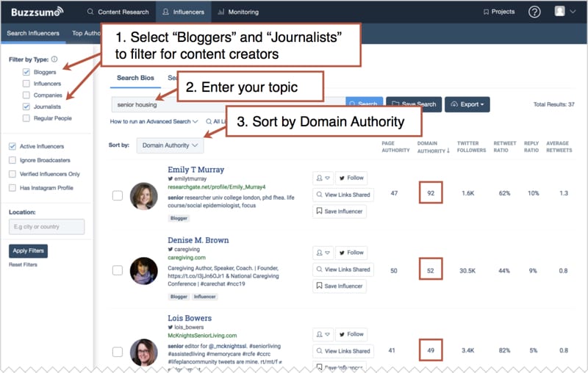The image size is (588, 373).
Task: Click the Page Authority column header
Action: [395, 147]
